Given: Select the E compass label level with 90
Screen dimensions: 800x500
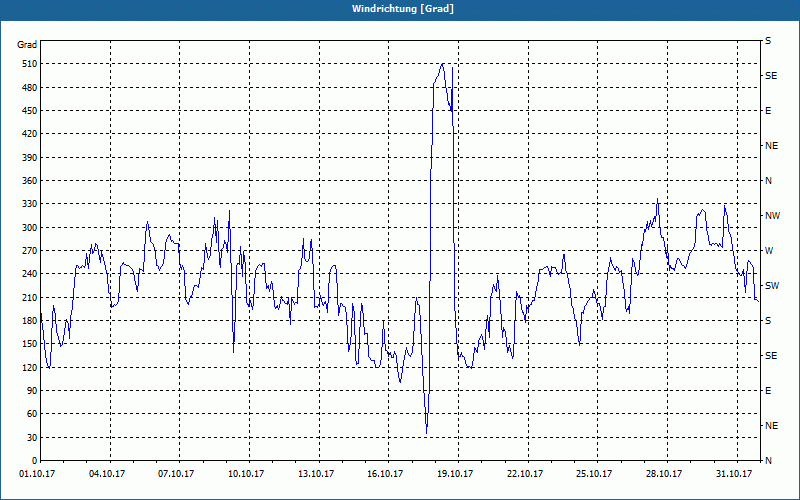Looking at the screenshot, I should [x=768, y=391].
